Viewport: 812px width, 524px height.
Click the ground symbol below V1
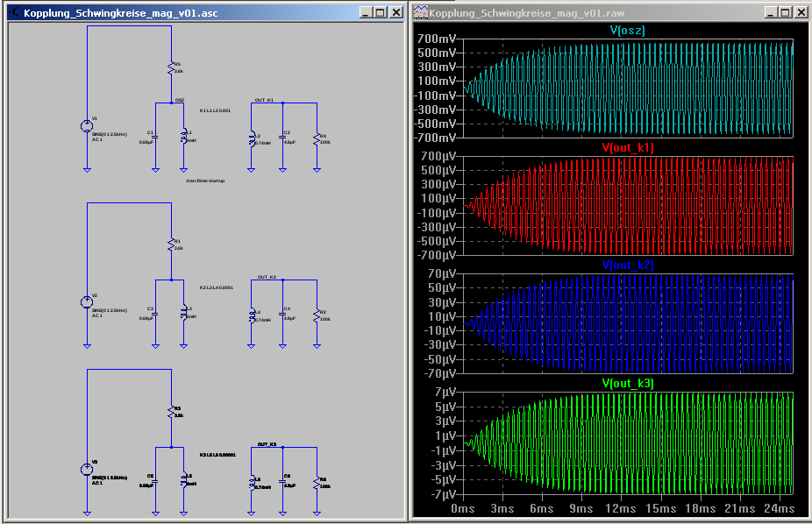coord(87,169)
